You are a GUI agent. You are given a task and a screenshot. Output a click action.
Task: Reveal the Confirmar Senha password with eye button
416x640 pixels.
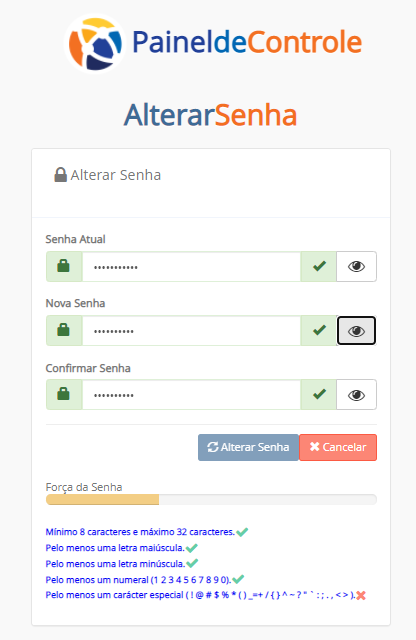(x=356, y=395)
